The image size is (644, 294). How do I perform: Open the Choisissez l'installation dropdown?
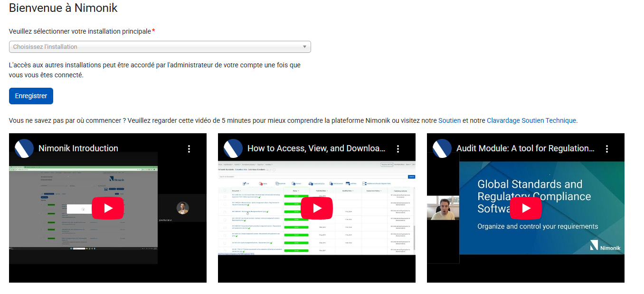tap(160, 46)
